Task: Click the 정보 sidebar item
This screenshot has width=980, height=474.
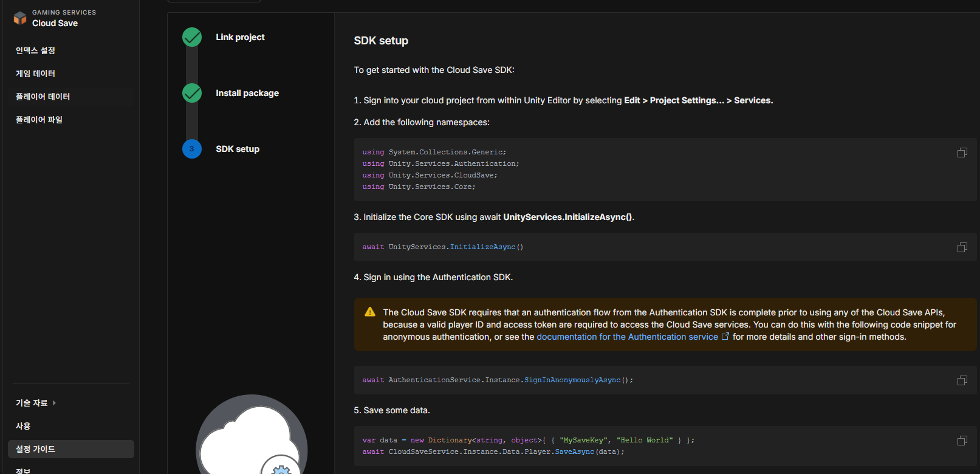Action: coord(23,471)
